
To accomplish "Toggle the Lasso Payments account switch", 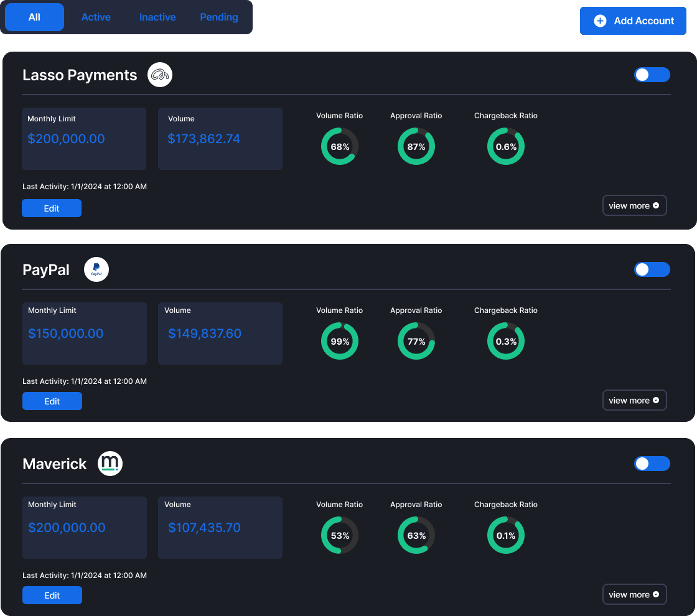I will tap(652, 75).
